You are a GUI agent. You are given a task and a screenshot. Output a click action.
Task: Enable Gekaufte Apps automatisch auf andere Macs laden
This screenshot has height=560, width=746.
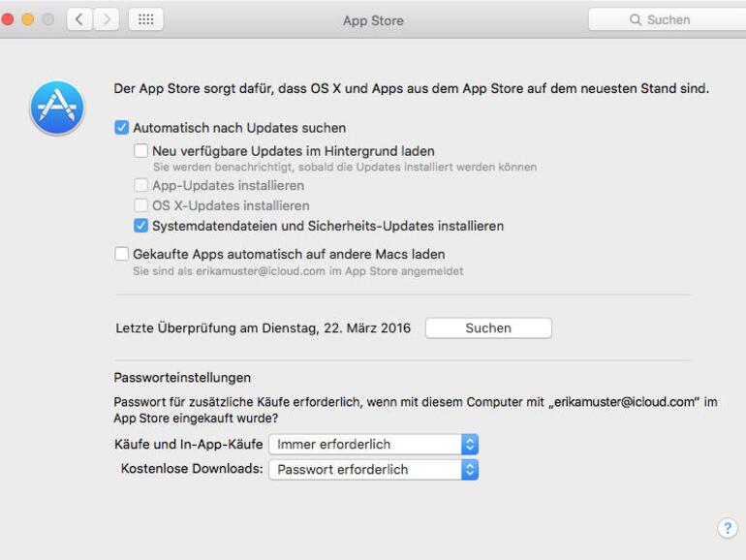point(122,254)
